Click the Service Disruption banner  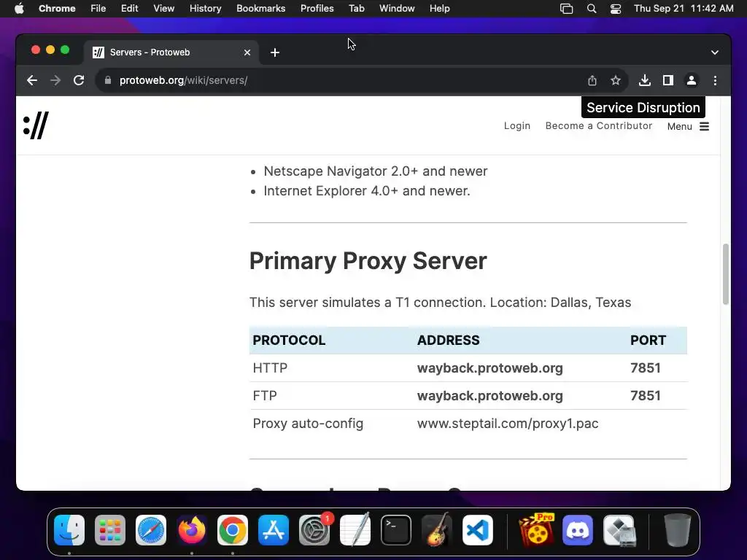pos(643,108)
